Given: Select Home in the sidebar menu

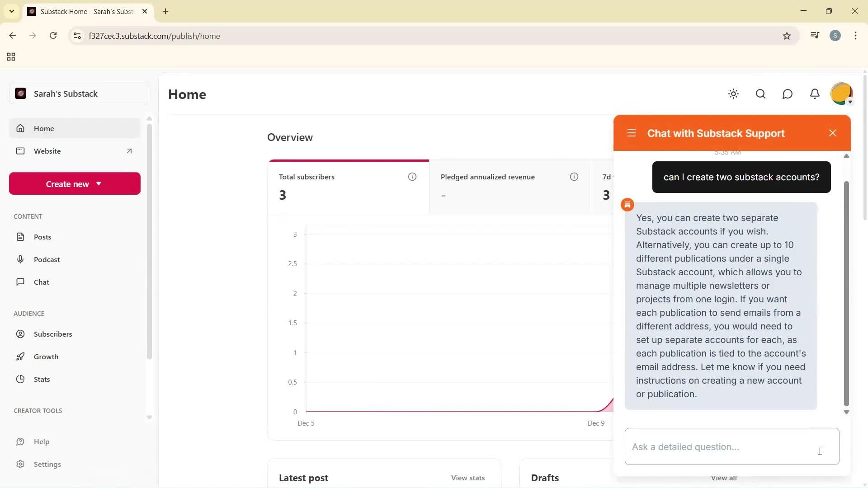Looking at the screenshot, I should point(43,128).
